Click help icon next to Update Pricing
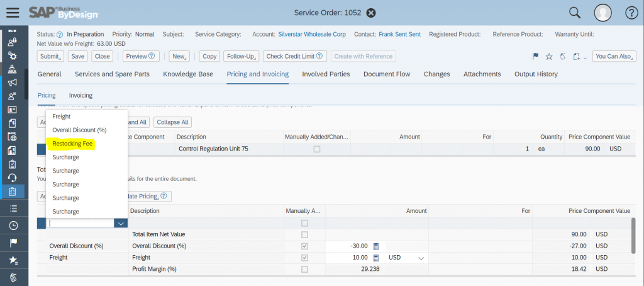This screenshot has height=286, width=644. pyautogui.click(x=164, y=196)
